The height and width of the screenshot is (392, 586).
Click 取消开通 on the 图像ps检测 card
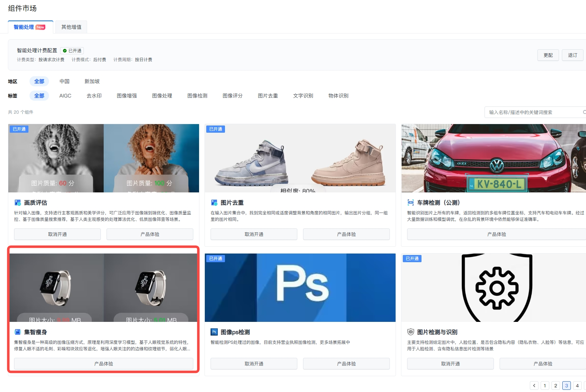[254, 364]
